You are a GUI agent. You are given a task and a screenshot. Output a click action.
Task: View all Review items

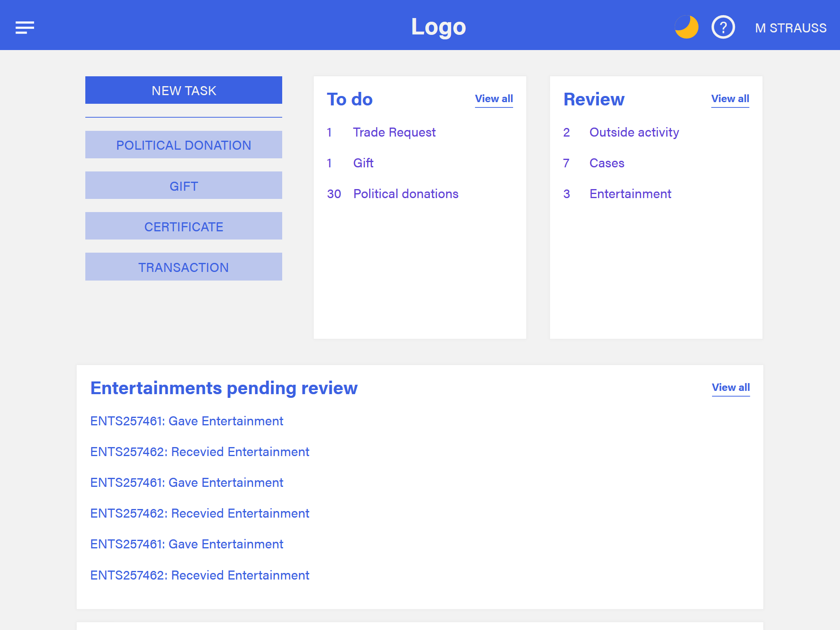[x=730, y=99]
